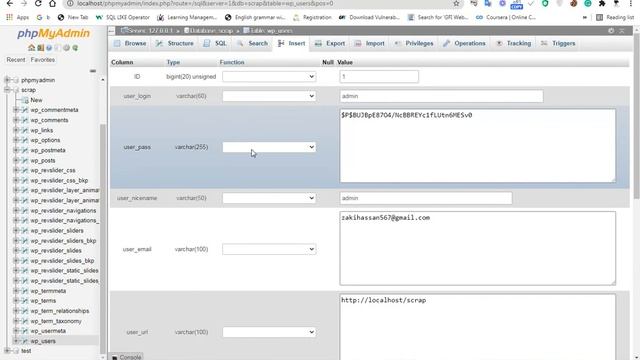Open the Import tab
The height and width of the screenshot is (360, 640).
click(370, 43)
